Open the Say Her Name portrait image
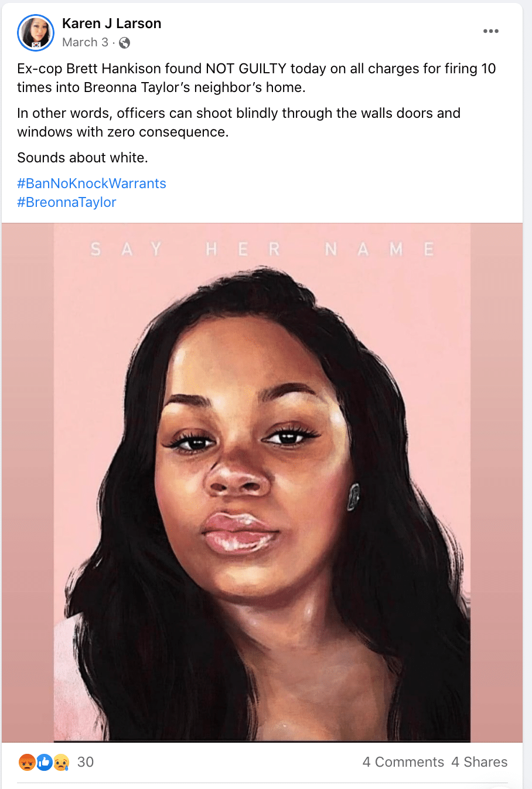532x789 pixels. click(x=262, y=482)
